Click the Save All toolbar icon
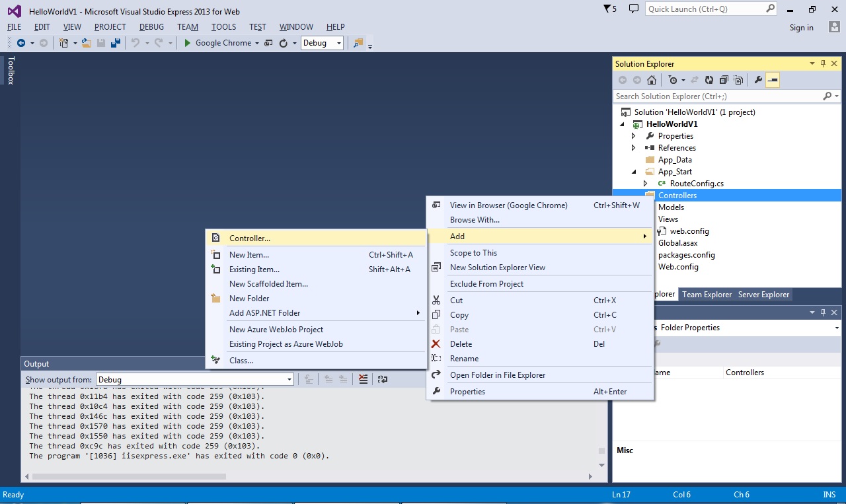Viewport: 846px width, 504px height. [x=116, y=43]
